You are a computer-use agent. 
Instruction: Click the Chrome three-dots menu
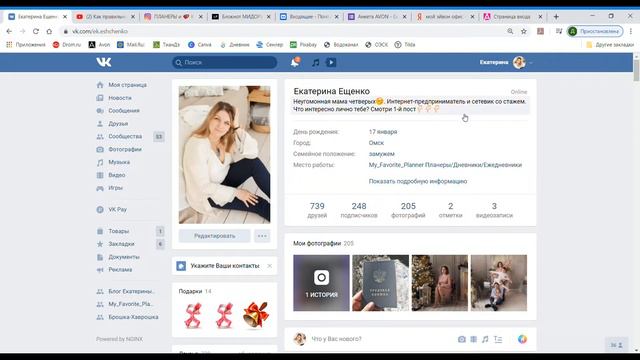click(631, 31)
